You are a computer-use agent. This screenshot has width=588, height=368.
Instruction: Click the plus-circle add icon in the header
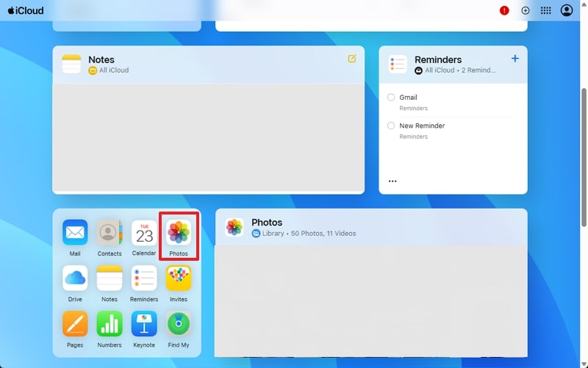coord(526,10)
